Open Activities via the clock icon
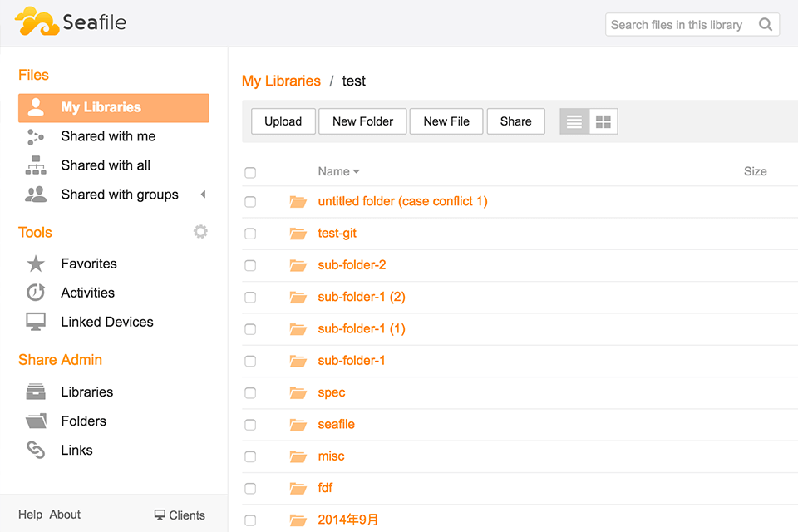Viewport: 798px width, 532px height. 35,293
